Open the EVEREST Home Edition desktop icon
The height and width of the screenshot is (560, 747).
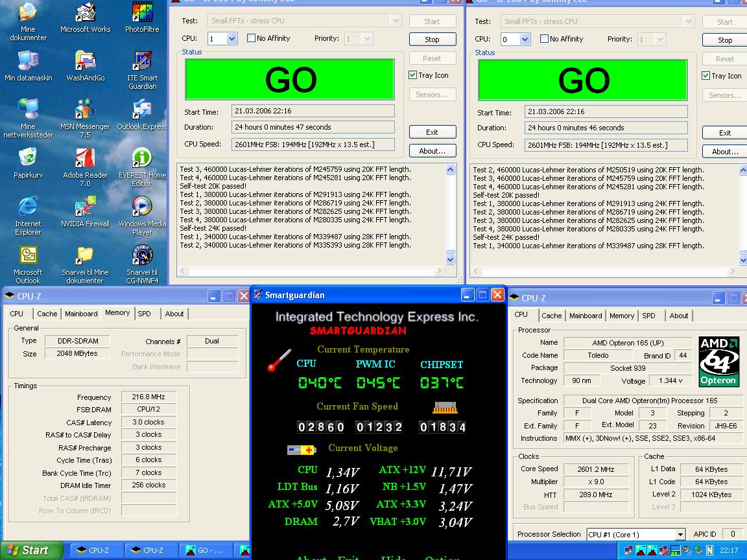[142, 167]
